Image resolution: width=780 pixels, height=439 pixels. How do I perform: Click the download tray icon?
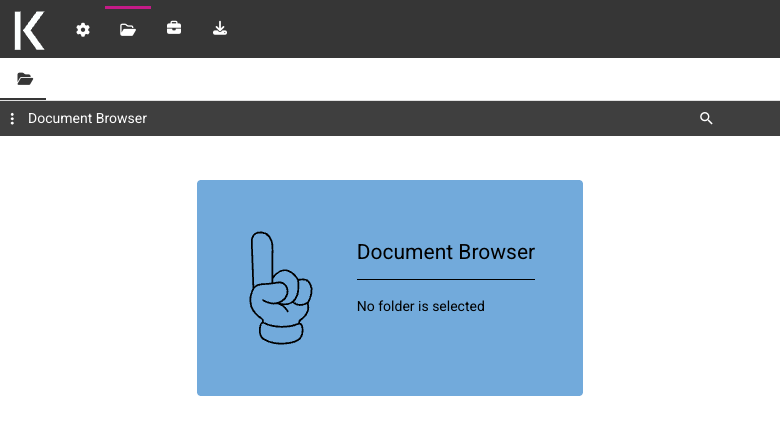[220, 28]
